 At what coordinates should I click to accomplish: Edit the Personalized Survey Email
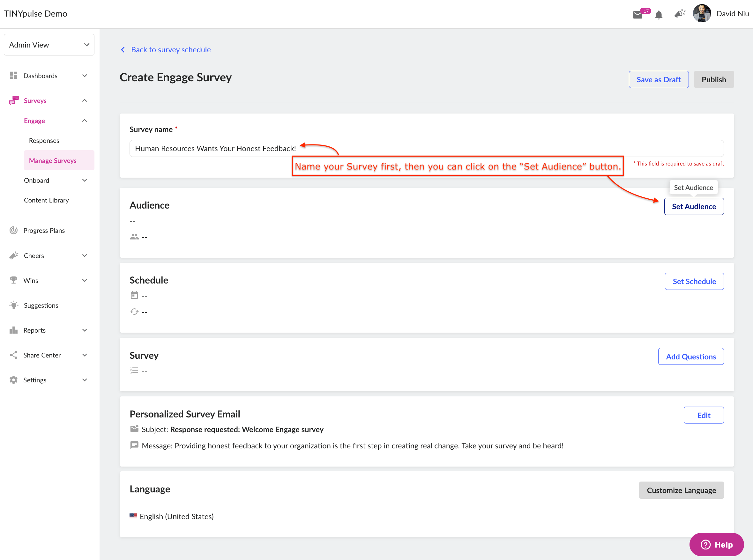[704, 415]
